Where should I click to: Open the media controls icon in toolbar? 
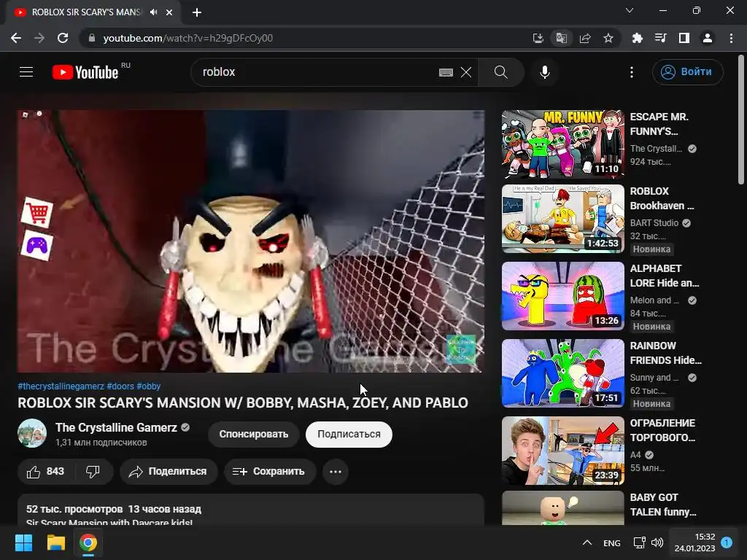[660, 38]
